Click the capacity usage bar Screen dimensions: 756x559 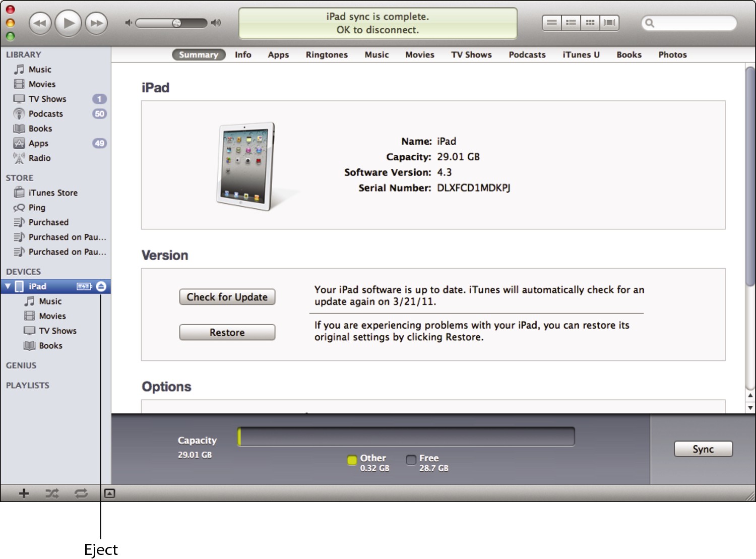point(406,437)
